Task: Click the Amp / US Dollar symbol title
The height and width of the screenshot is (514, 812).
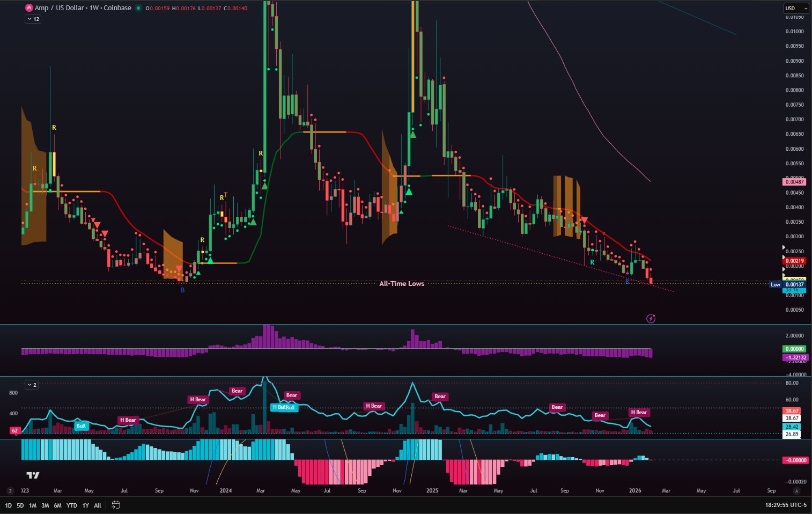Action: 83,8
